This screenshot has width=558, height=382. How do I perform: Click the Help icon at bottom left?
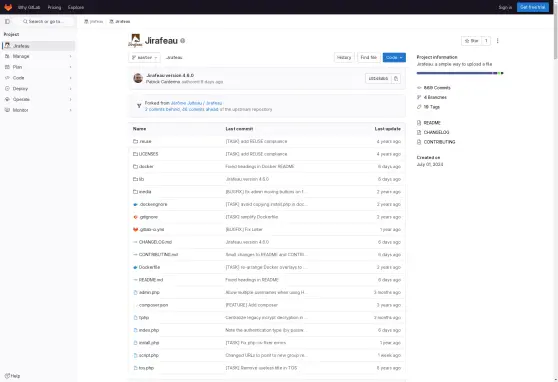tap(7, 376)
